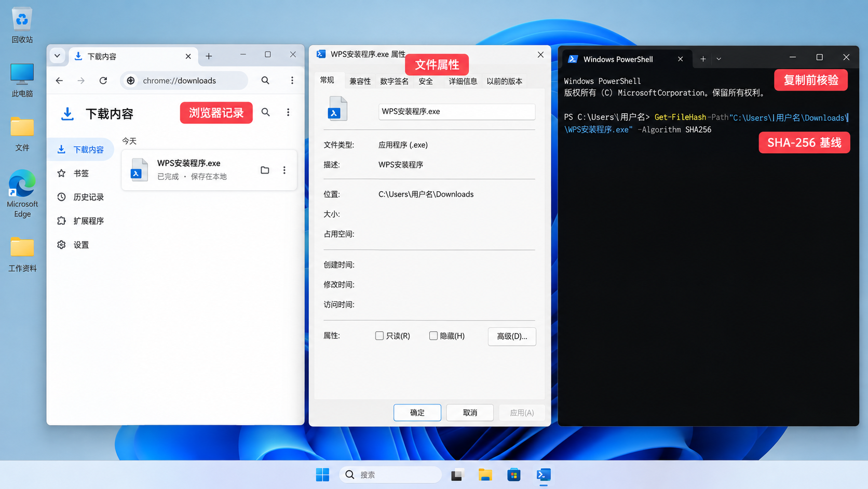868x489 pixels.
Task: Switch to the 兼容性 tab
Action: pos(360,81)
